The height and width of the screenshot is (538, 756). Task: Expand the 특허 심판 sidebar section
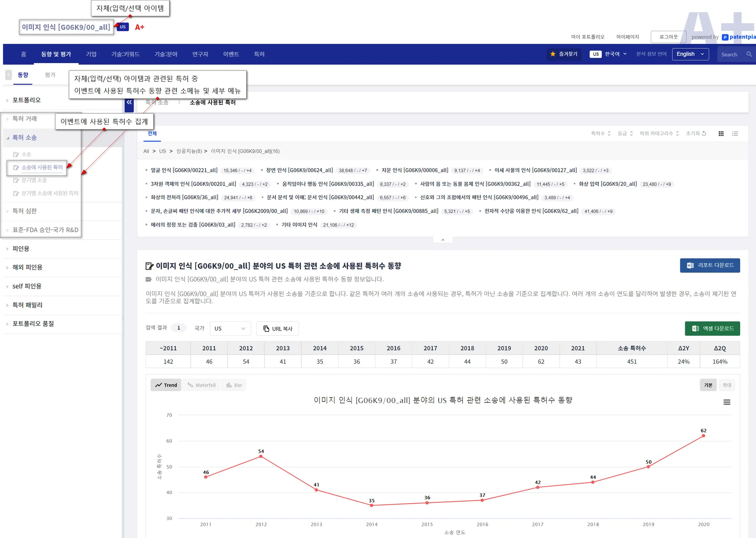[25, 211]
